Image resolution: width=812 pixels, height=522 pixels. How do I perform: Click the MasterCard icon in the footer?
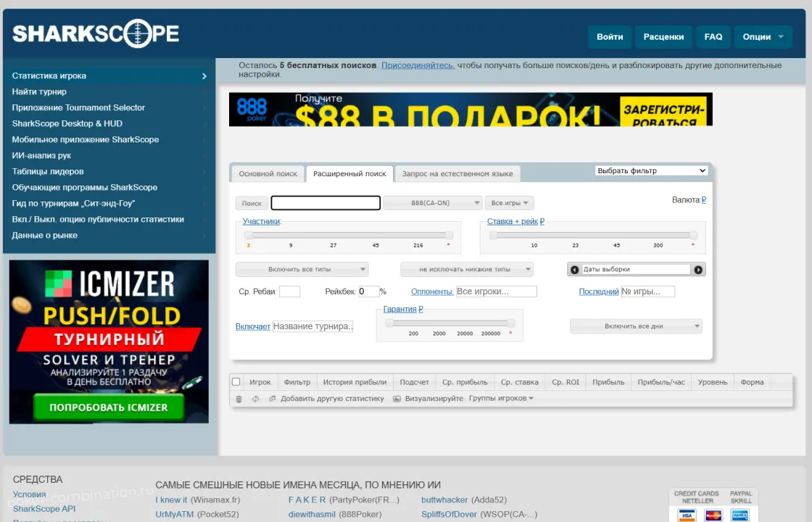(x=713, y=515)
